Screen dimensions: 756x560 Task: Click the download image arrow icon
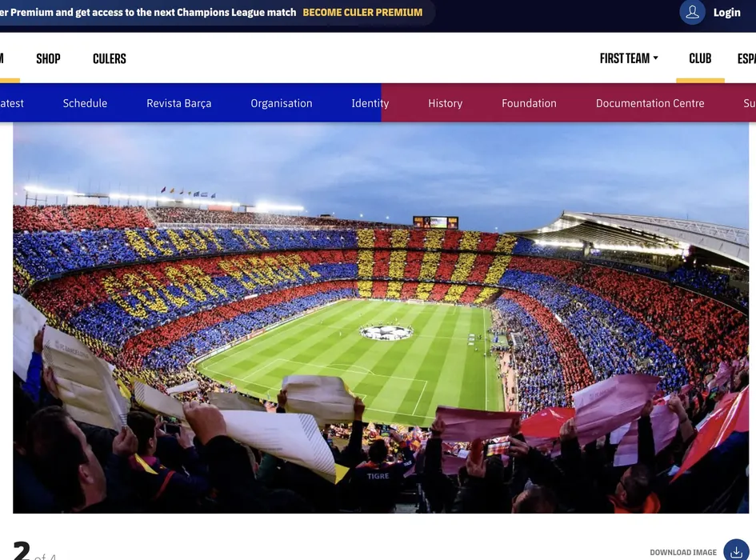(x=736, y=551)
